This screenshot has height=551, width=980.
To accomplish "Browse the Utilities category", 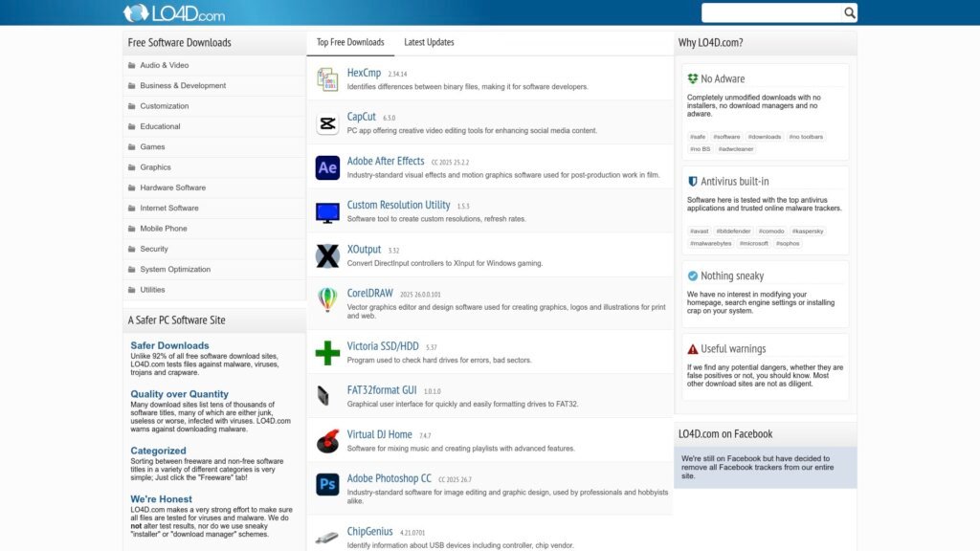I will point(152,290).
